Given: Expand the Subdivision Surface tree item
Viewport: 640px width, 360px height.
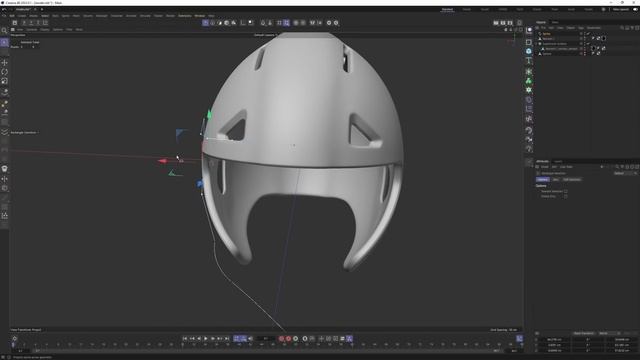Looking at the screenshot, I should [x=536, y=44].
